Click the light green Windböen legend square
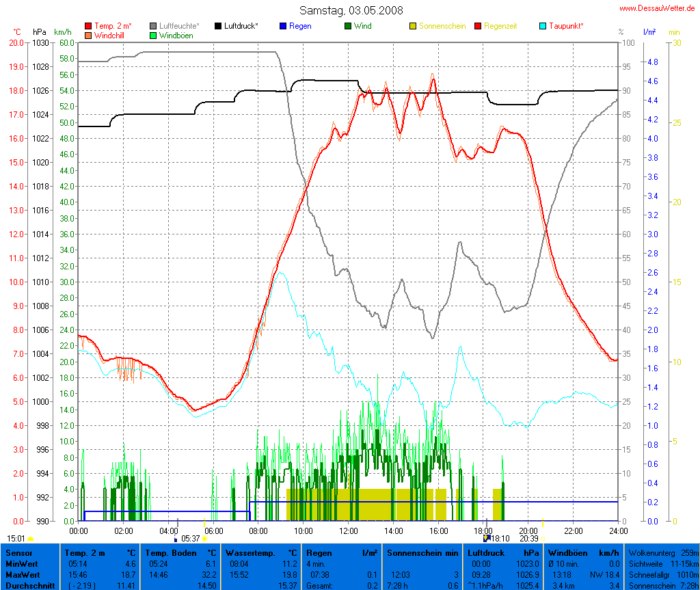700x590 pixels. point(154,35)
